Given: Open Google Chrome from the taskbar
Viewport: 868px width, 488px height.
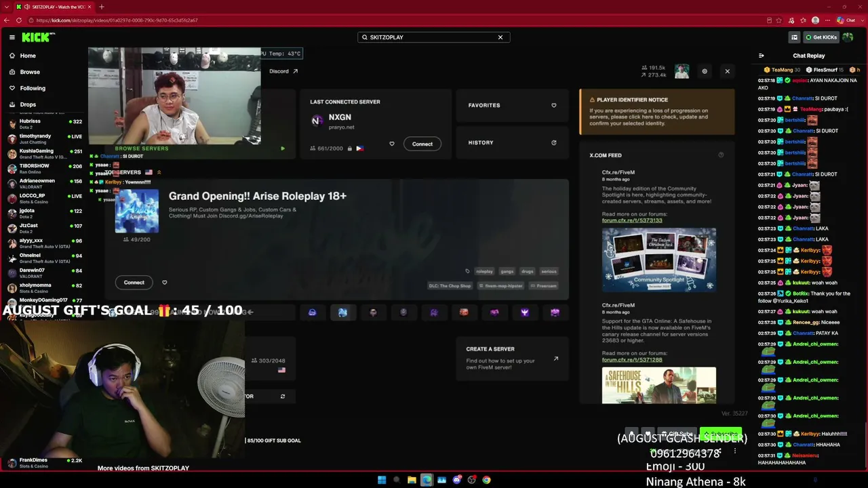Looking at the screenshot, I should pyautogui.click(x=486, y=480).
